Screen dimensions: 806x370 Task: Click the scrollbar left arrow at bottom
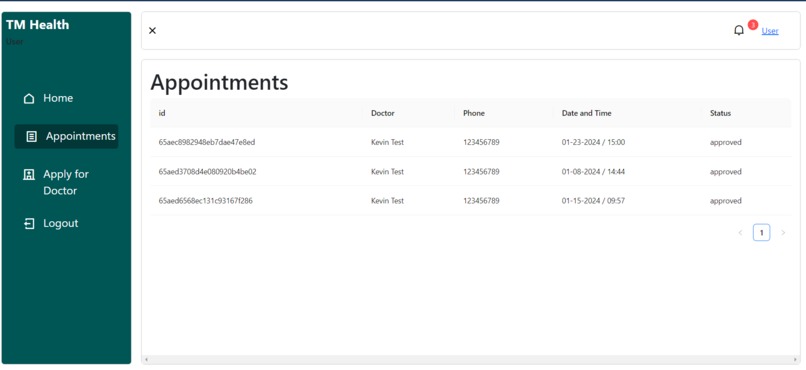point(147,359)
